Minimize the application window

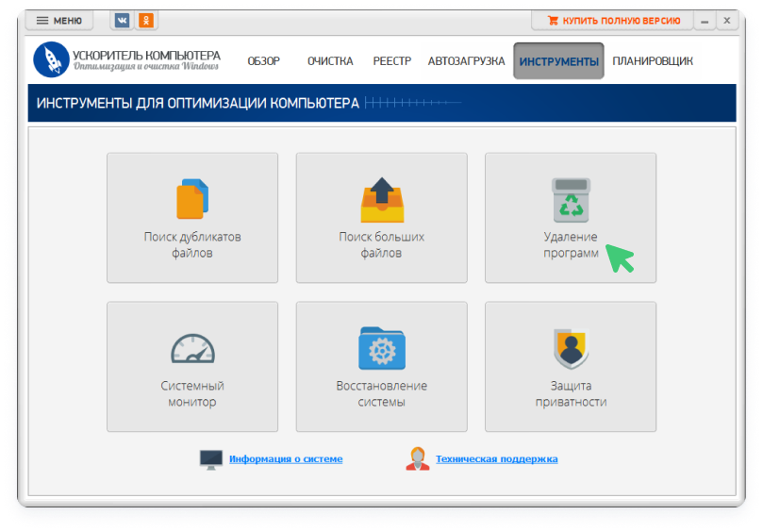pyautogui.click(x=705, y=21)
